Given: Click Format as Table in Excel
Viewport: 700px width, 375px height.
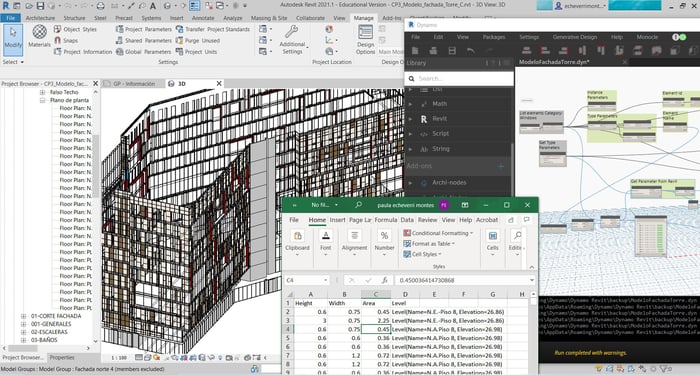Looking at the screenshot, I should [x=429, y=244].
